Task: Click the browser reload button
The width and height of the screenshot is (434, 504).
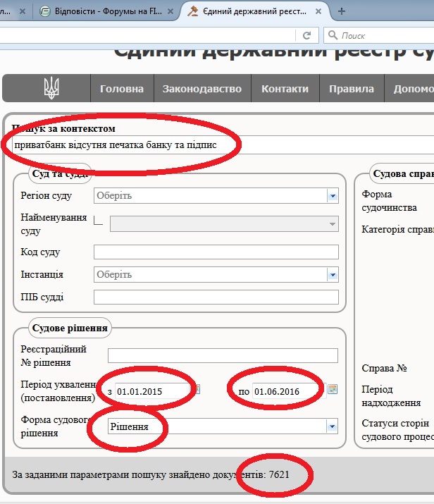Action: click(x=306, y=35)
